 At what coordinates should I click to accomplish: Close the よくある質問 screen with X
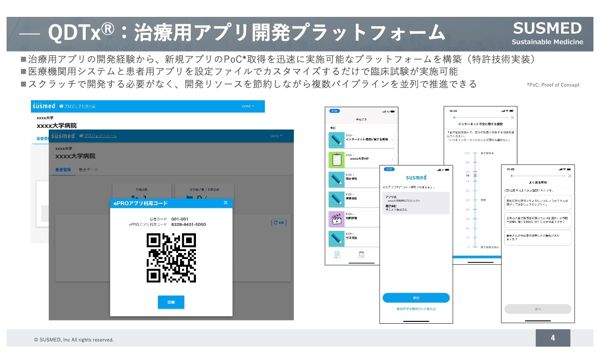[570, 176]
